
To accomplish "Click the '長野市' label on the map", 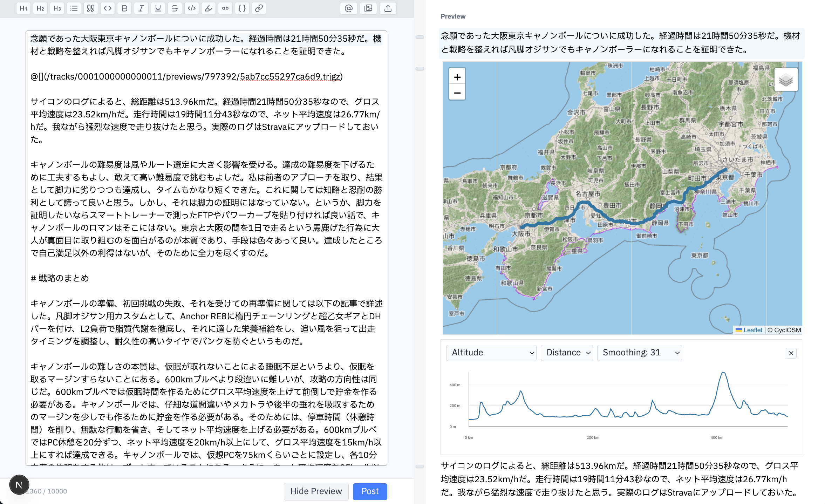I will coord(650,107).
